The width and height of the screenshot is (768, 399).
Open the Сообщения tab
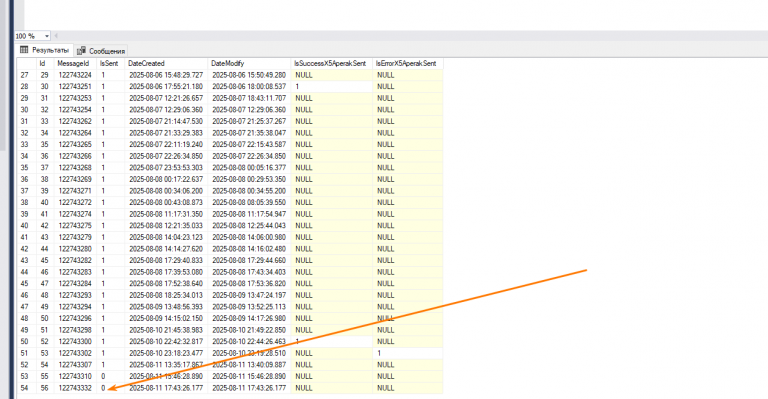point(101,51)
